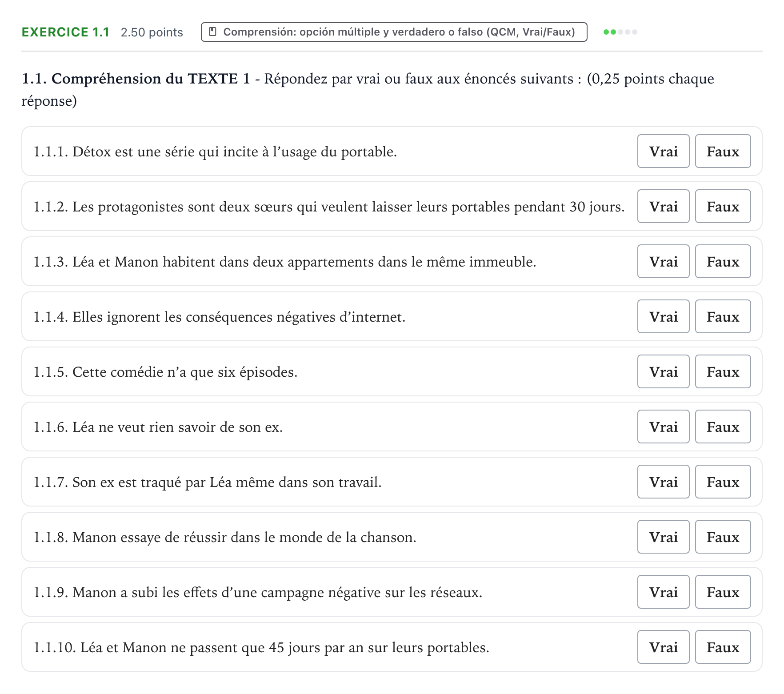
Task: Click the Comprensión opción múltiple tag
Action: (394, 32)
